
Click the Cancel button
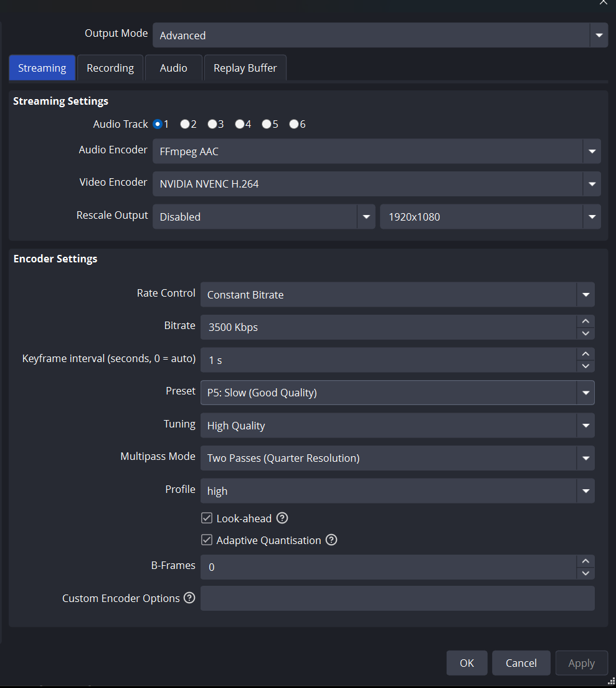pyautogui.click(x=521, y=663)
